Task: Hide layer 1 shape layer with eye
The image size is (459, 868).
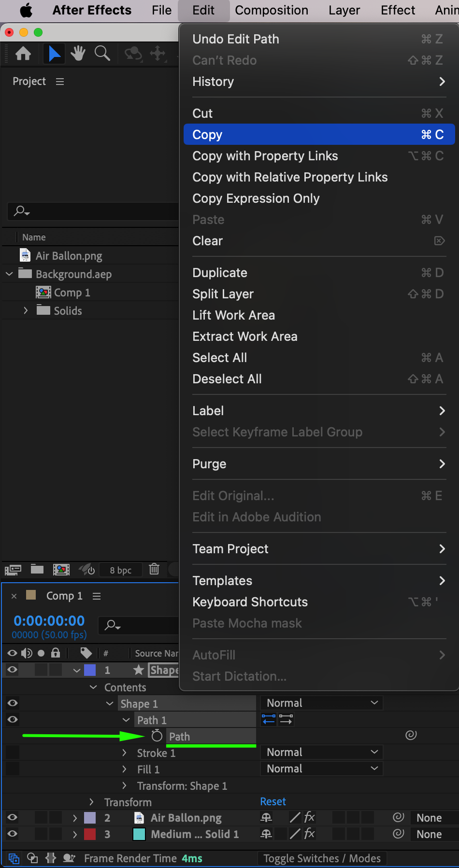Action: click(x=13, y=670)
